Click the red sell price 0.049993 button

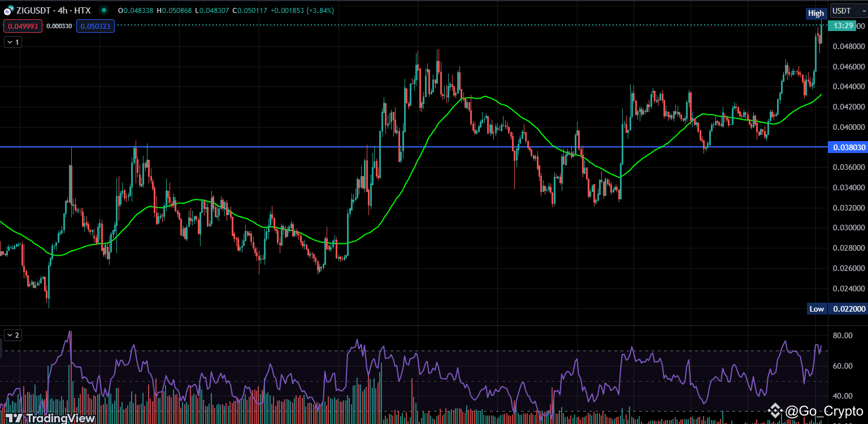[x=23, y=26]
